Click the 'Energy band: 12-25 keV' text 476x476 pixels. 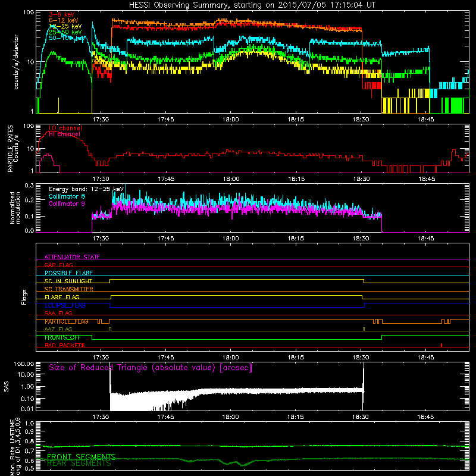(x=86, y=189)
